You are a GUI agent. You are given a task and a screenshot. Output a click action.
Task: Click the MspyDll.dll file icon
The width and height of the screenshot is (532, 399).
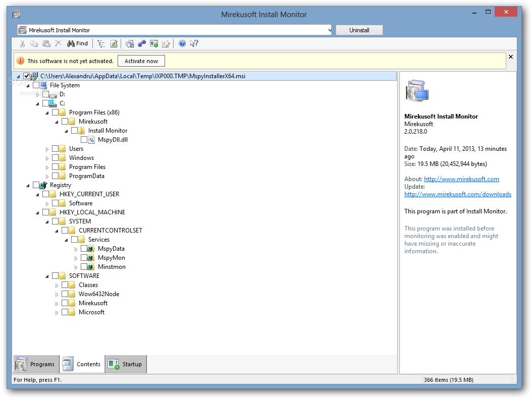point(91,140)
